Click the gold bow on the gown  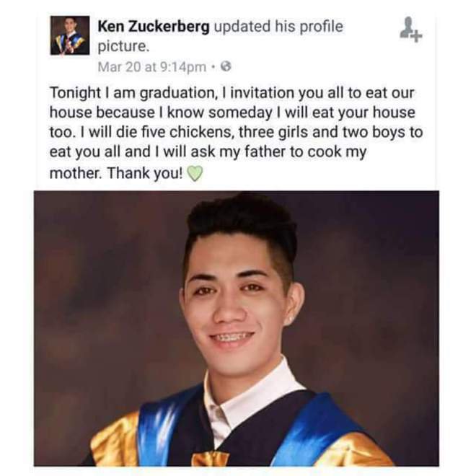click(210, 459)
